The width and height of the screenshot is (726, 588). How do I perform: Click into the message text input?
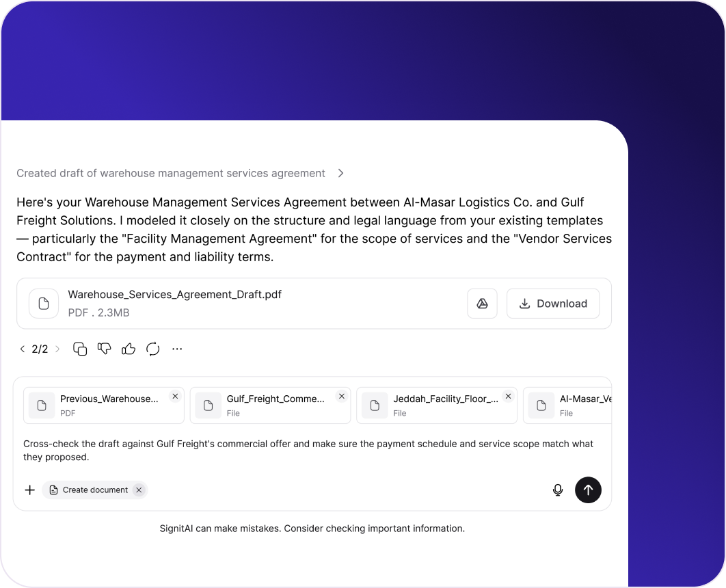[308, 450]
